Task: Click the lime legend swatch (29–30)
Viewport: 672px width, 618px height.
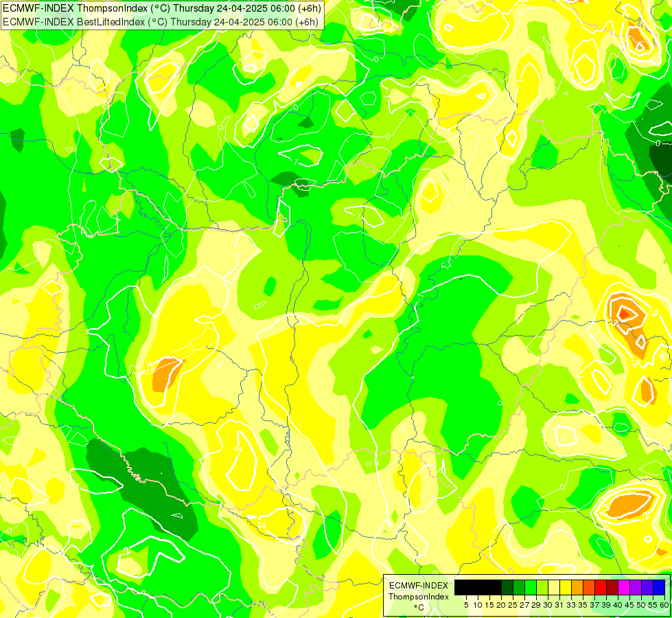Action: (542, 587)
